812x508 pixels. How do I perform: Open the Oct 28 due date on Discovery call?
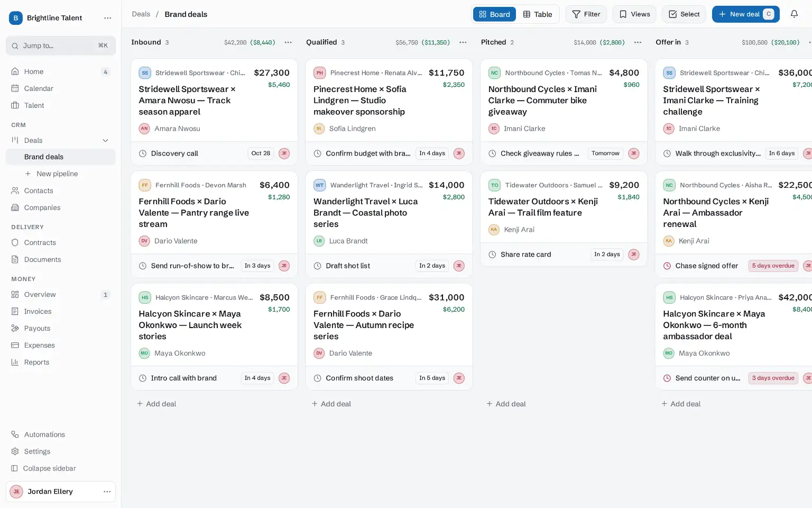coord(261,153)
